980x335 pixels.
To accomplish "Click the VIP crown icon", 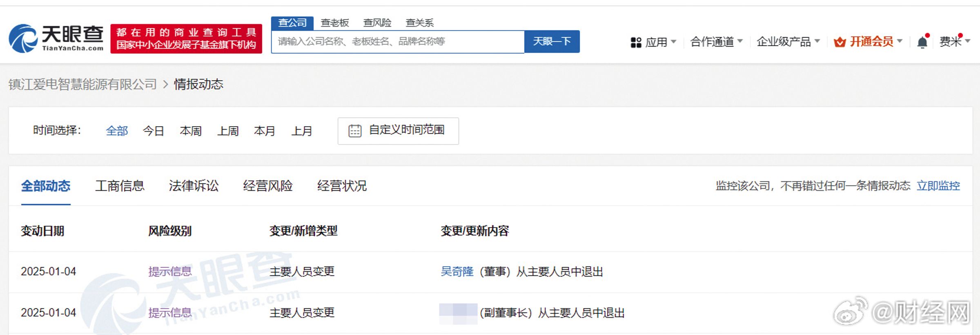I will [x=840, y=42].
